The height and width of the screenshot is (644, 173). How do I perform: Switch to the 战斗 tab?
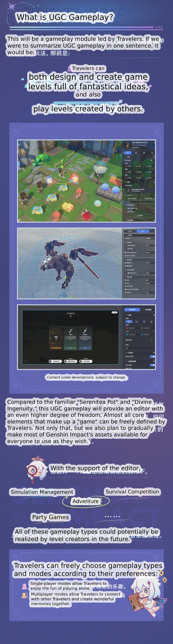(x=143, y=231)
